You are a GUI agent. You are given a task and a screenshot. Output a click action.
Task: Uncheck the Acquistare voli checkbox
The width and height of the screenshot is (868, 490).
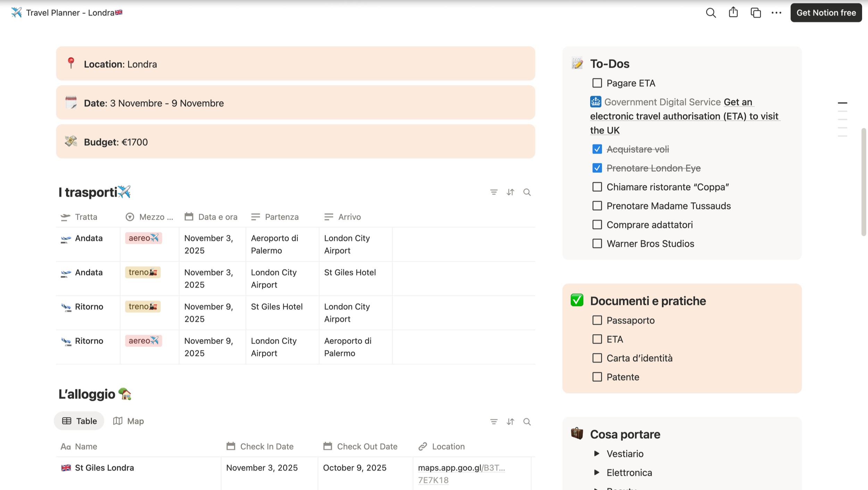tap(597, 149)
